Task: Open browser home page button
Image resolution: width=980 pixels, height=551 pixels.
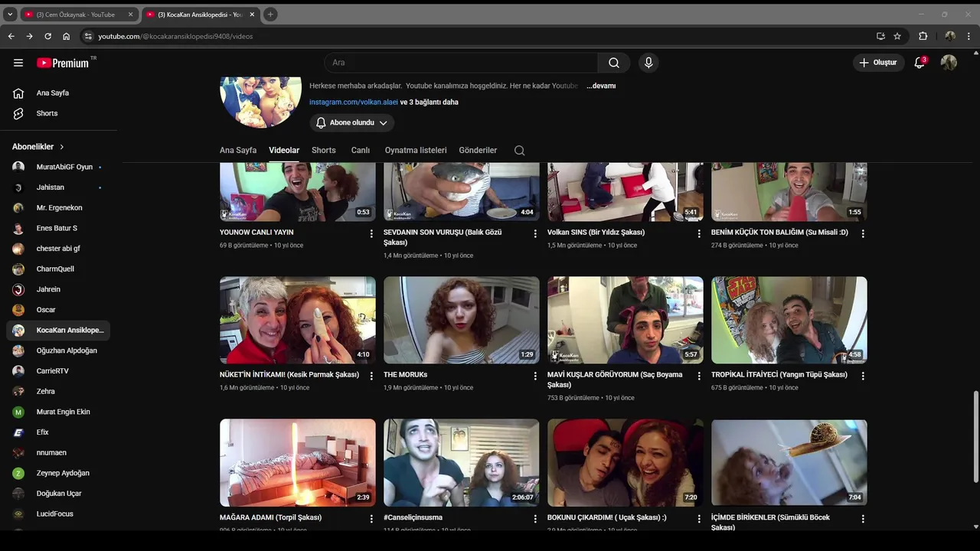Action: (67, 36)
